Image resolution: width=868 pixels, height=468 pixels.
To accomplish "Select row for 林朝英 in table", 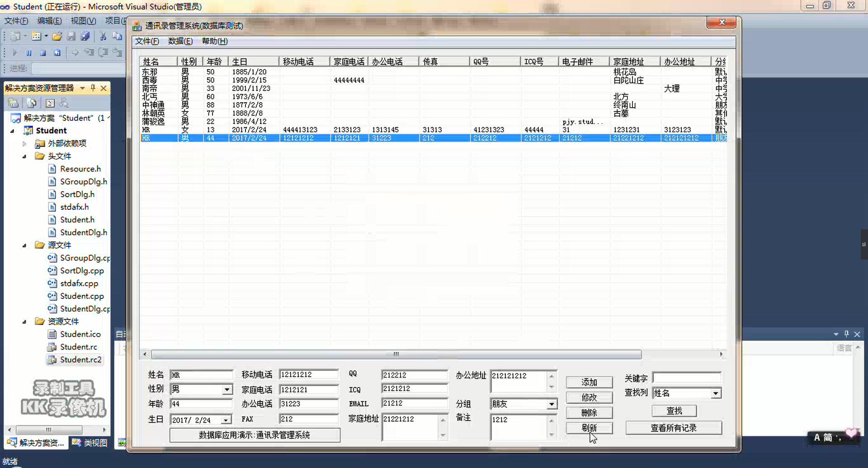I will coord(433,113).
